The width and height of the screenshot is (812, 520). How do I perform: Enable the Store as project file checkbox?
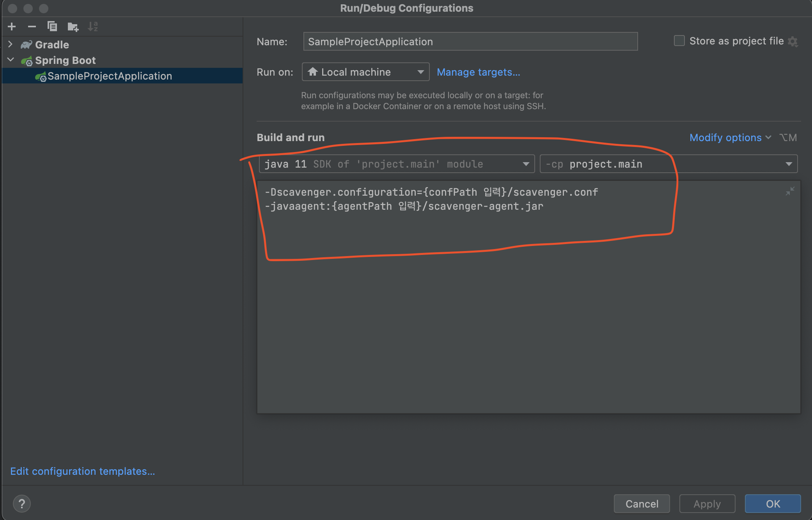pyautogui.click(x=679, y=41)
